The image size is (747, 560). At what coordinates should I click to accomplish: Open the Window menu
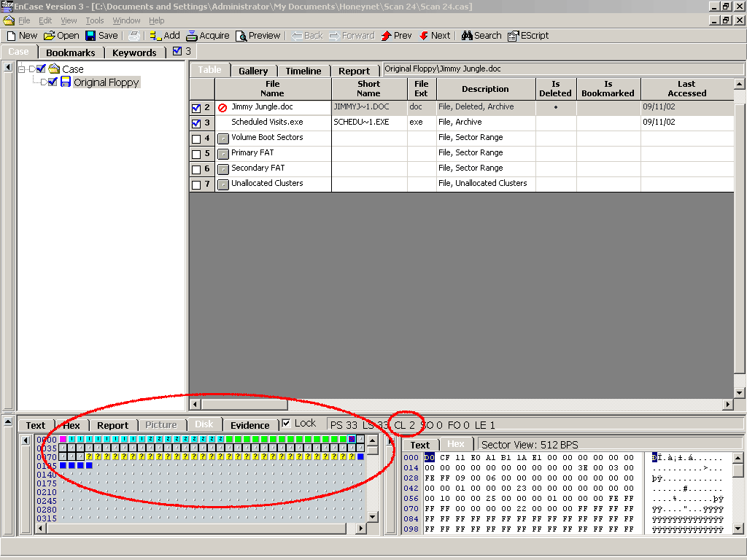click(126, 20)
